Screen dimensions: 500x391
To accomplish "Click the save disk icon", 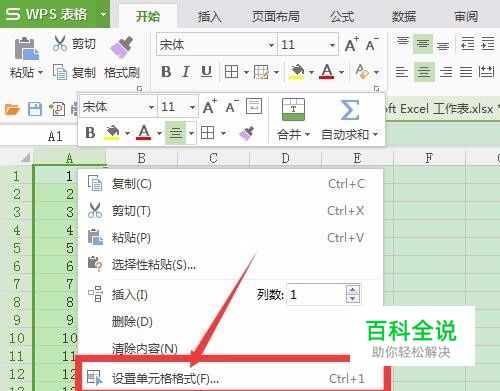I will tap(35, 109).
